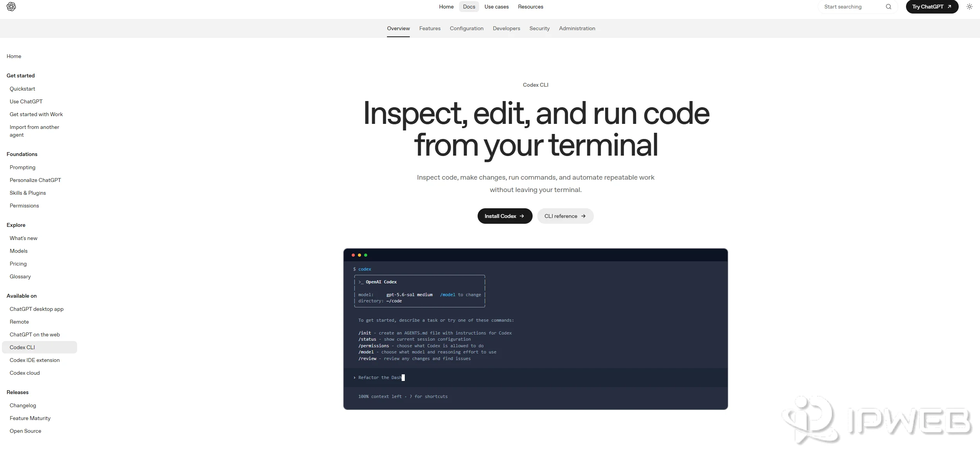The height and width of the screenshot is (451, 980).
Task: Open the Permissions sidebar link
Action: [x=24, y=206]
